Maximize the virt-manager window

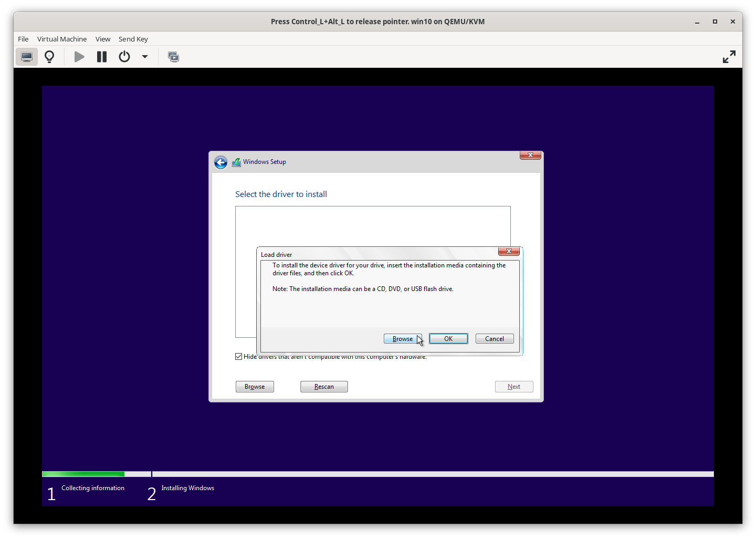pyautogui.click(x=715, y=22)
